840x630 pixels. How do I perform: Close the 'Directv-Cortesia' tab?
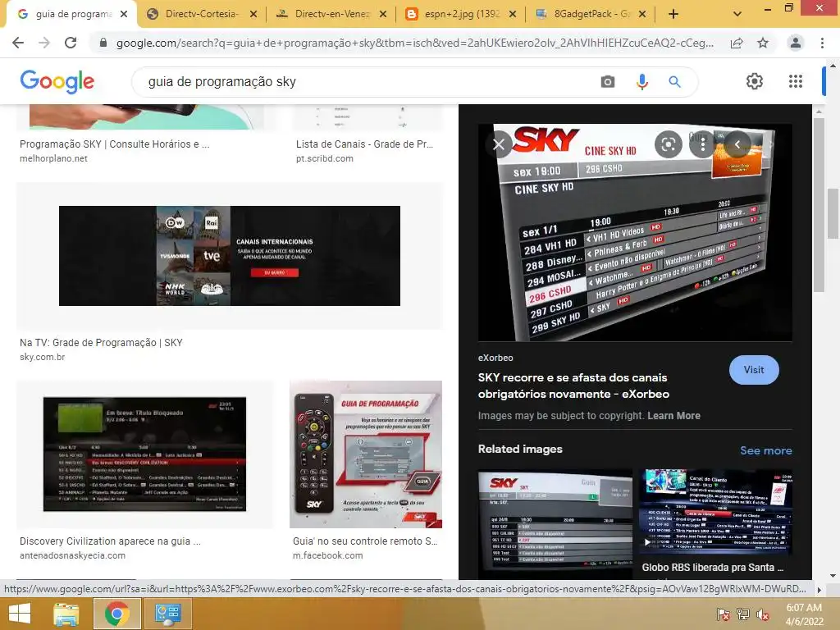tap(253, 14)
